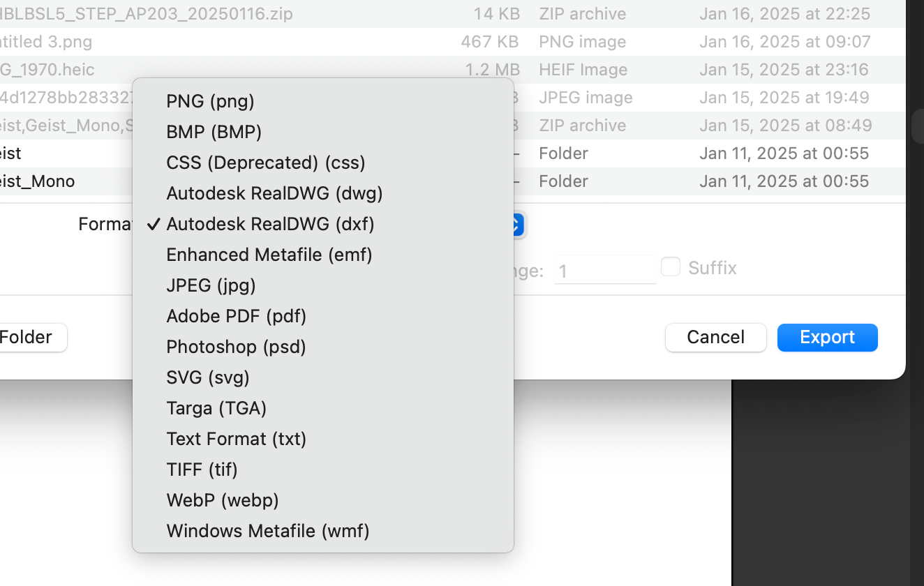The image size is (924, 586).
Task: Click the blue Export button
Action: (x=827, y=338)
